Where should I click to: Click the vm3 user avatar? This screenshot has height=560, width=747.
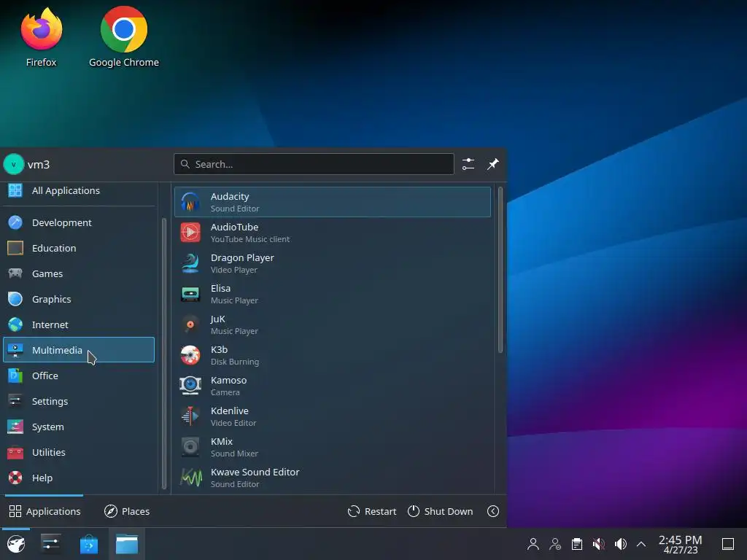13,164
